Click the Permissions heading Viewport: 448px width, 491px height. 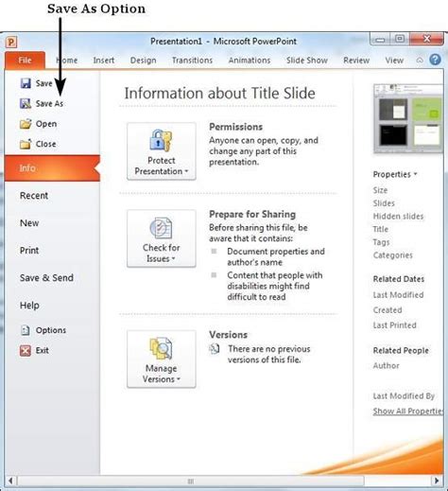(x=235, y=127)
